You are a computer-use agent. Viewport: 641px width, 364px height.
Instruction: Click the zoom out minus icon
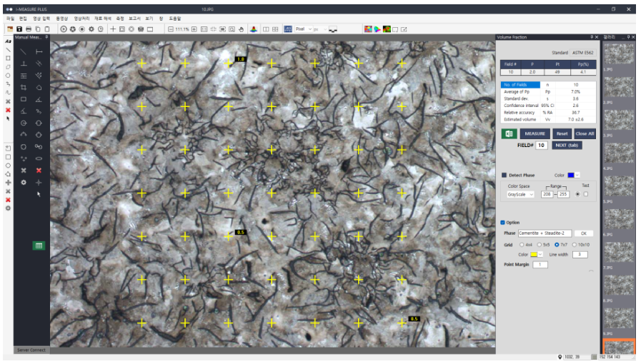pyautogui.click(x=171, y=29)
